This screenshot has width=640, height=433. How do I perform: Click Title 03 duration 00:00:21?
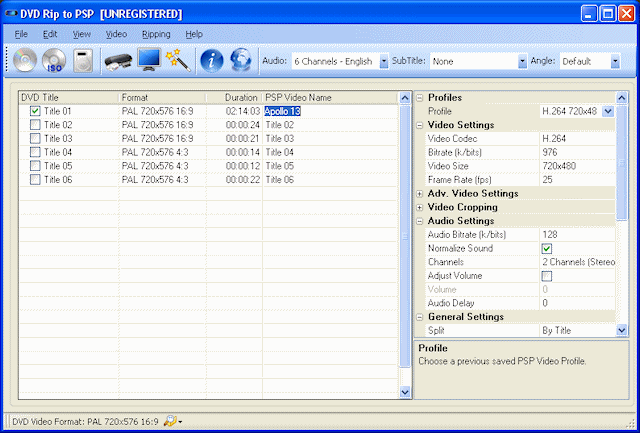(x=242, y=138)
